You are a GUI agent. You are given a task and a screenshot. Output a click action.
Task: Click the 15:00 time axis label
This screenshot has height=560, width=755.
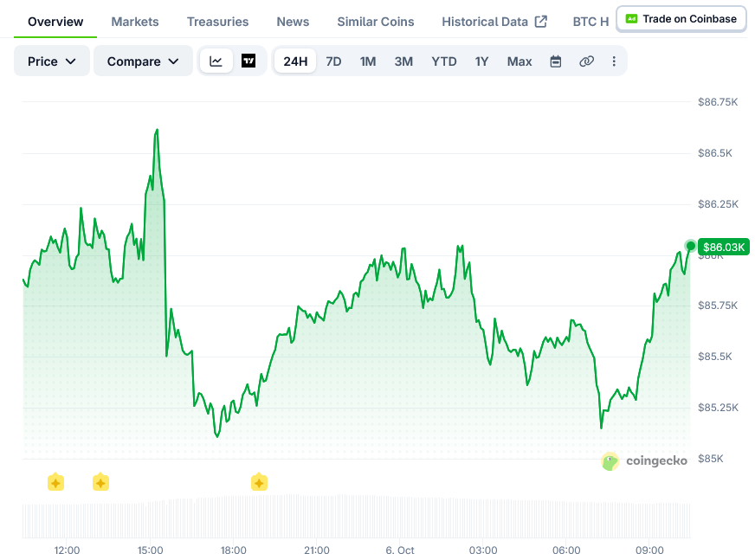coord(151,550)
